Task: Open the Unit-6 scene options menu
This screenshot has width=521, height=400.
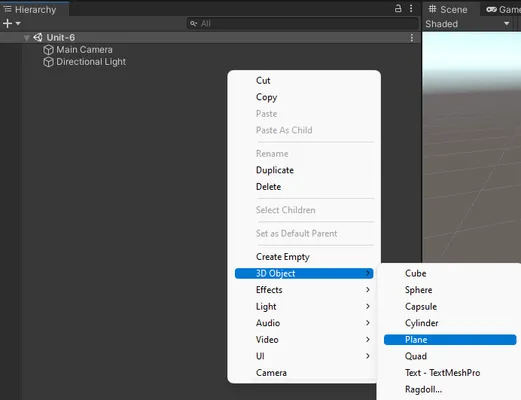Action: [412, 38]
